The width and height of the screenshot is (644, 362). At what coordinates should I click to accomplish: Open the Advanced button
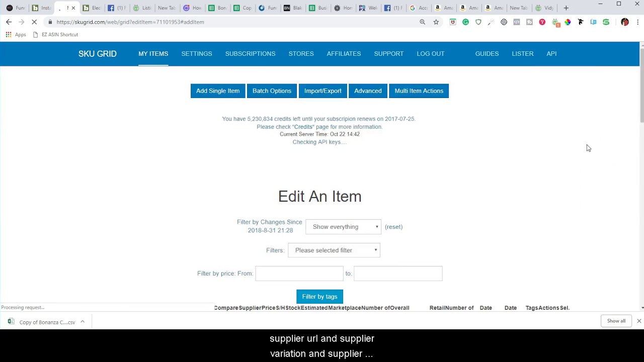coord(368,91)
